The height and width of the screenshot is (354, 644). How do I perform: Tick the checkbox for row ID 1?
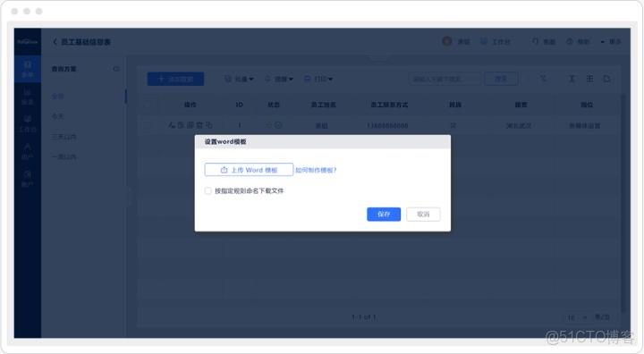pyautogui.click(x=148, y=125)
